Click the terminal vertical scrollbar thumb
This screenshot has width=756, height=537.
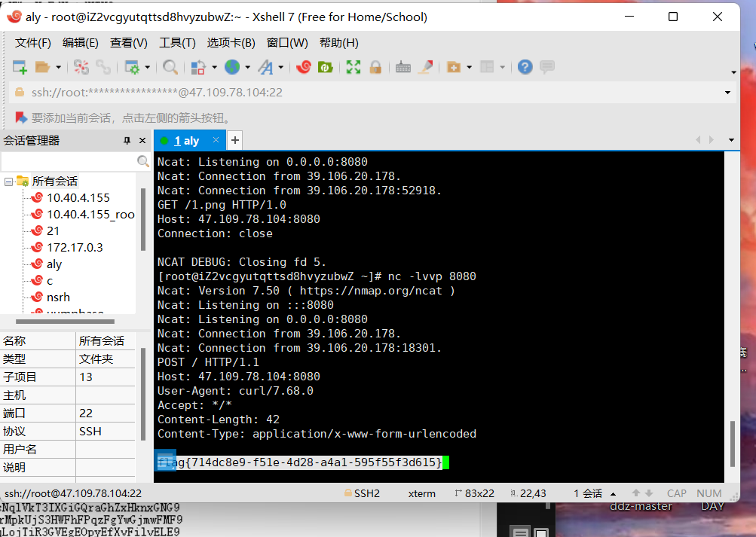[x=730, y=444]
